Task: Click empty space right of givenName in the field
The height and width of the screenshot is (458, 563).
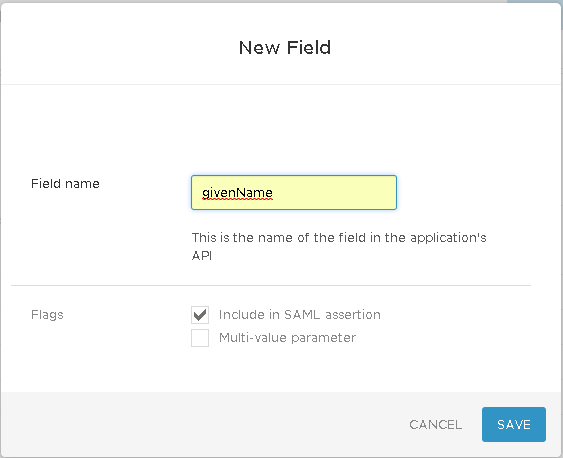Action: pyautogui.click(x=334, y=192)
